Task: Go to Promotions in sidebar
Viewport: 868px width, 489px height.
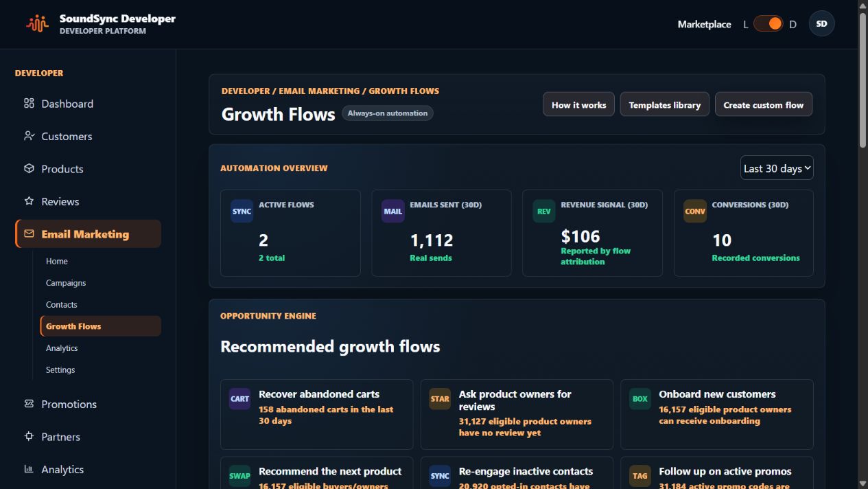Action: click(x=88, y=404)
